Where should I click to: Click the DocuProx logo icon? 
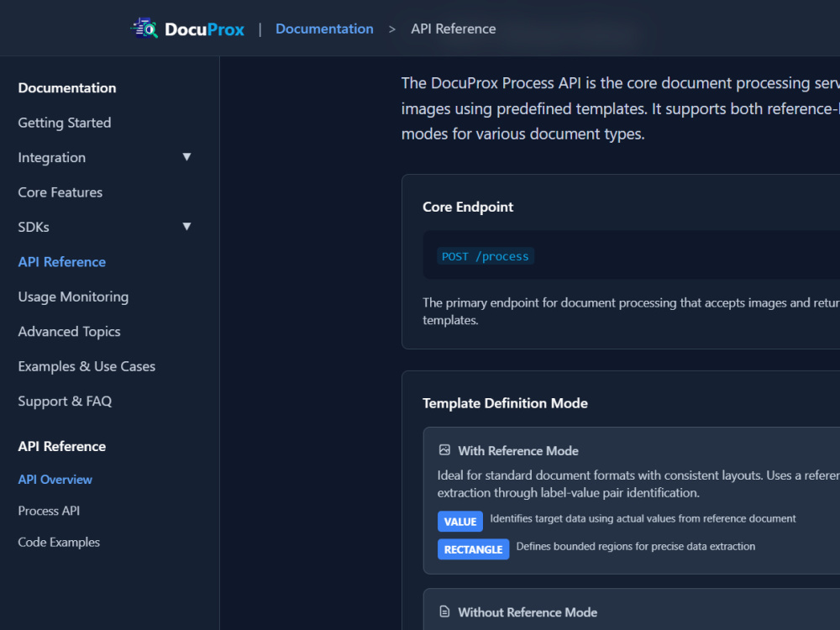click(144, 29)
